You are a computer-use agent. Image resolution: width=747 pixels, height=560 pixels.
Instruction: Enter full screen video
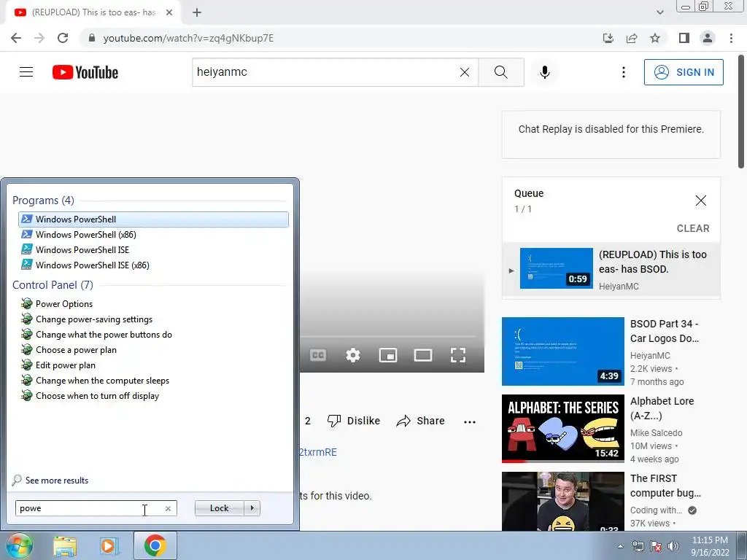point(458,355)
